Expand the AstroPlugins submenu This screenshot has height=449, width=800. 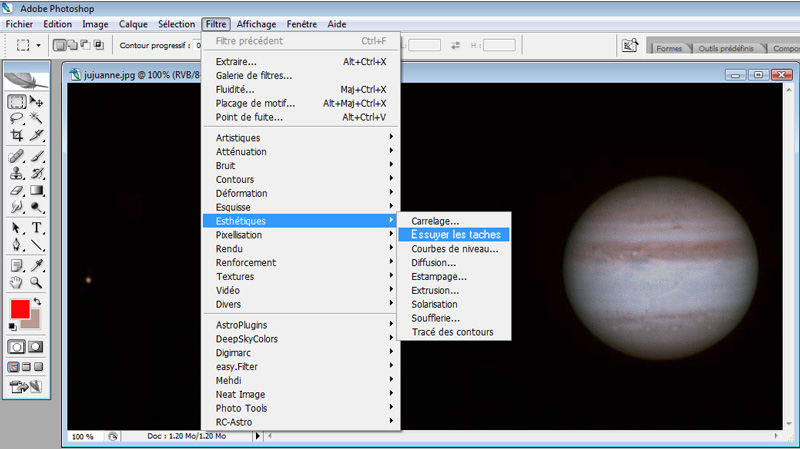click(300, 325)
